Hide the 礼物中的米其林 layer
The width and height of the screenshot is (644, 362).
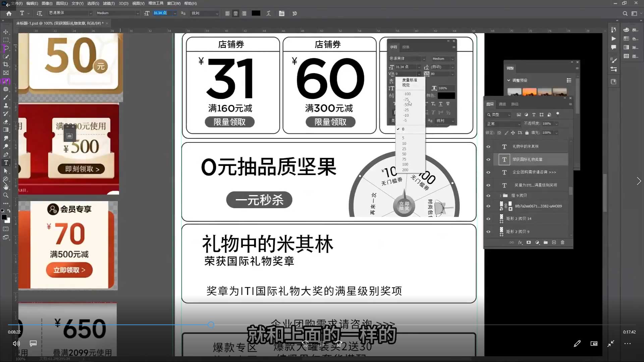tap(488, 147)
